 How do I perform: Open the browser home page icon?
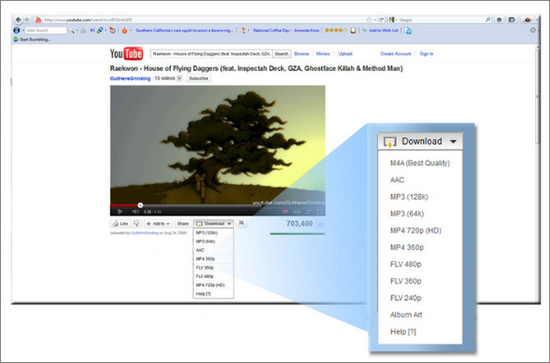pos(499,20)
